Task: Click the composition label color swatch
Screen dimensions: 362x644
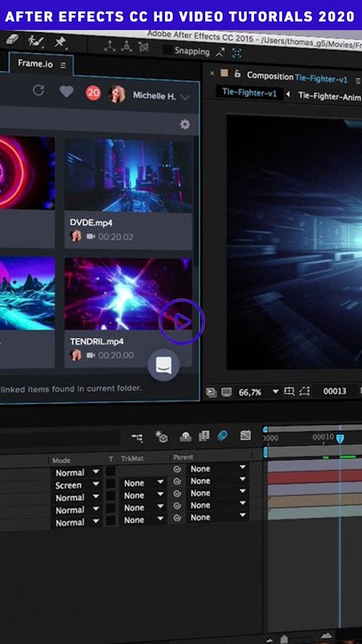Action: pos(224,73)
